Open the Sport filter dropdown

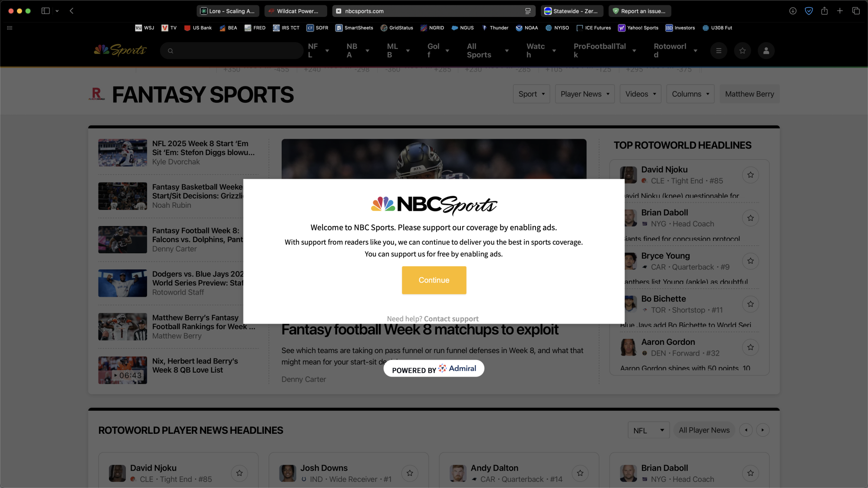coord(532,94)
